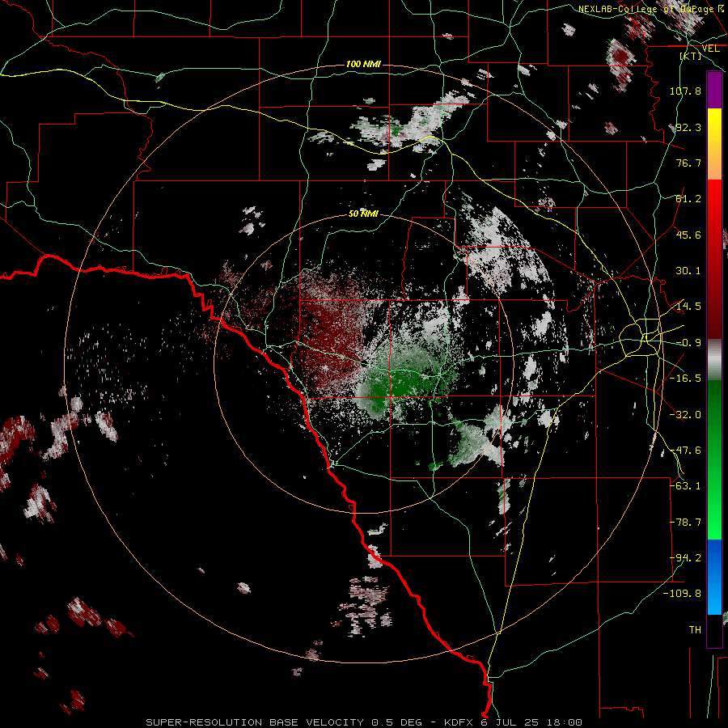Click the TH legend label
This screenshot has width=728, height=728.
[x=695, y=630]
